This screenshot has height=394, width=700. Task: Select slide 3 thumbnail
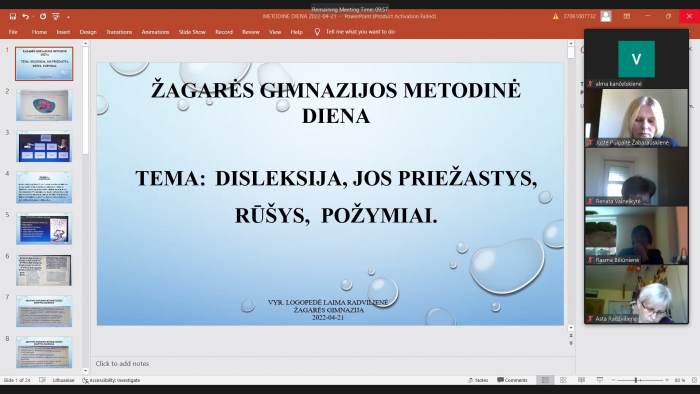[x=44, y=146]
